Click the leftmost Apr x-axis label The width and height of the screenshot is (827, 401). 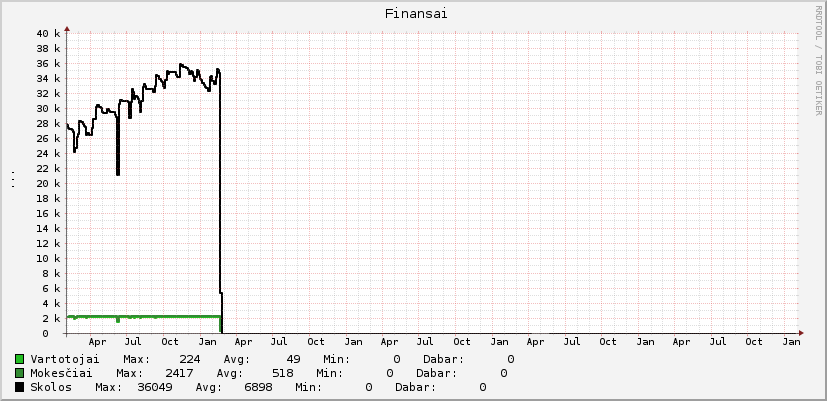coord(97,342)
